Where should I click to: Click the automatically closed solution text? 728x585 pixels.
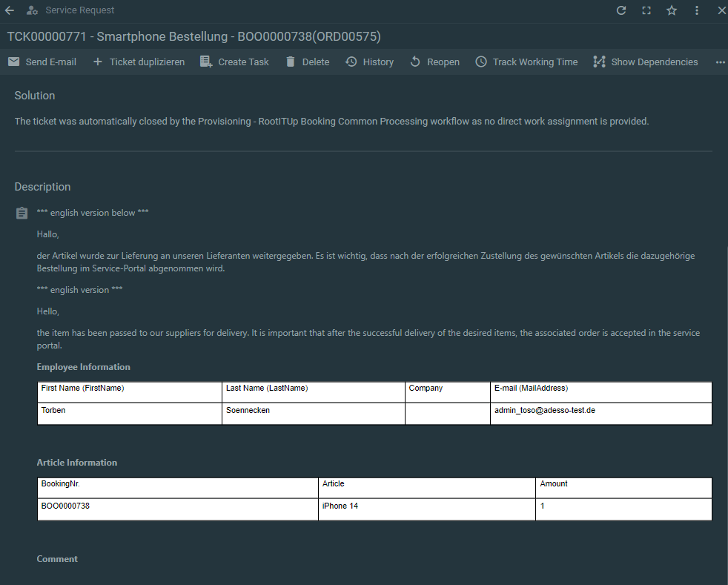pyautogui.click(x=331, y=121)
